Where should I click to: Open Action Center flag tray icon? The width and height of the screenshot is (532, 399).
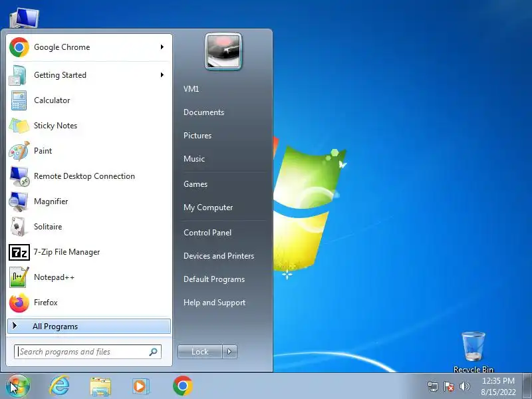448,386
